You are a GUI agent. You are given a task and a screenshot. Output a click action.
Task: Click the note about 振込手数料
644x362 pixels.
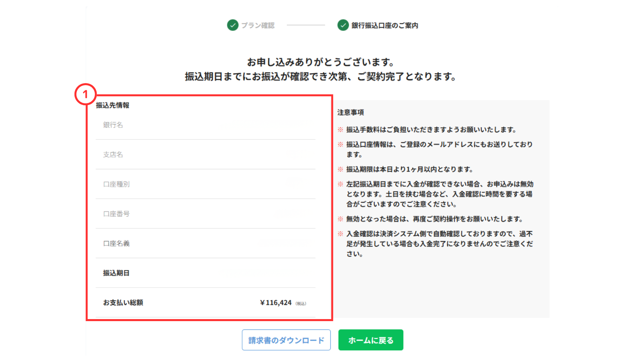click(431, 130)
